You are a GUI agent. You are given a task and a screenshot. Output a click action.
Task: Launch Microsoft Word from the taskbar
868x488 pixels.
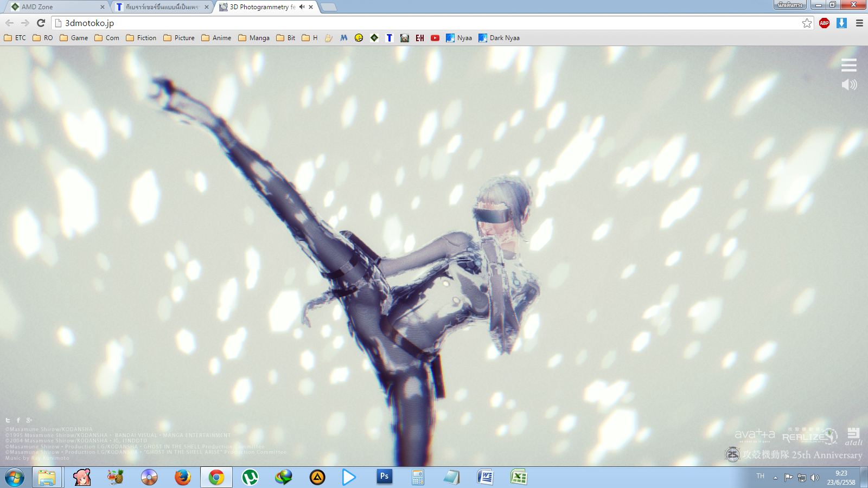[x=485, y=477]
